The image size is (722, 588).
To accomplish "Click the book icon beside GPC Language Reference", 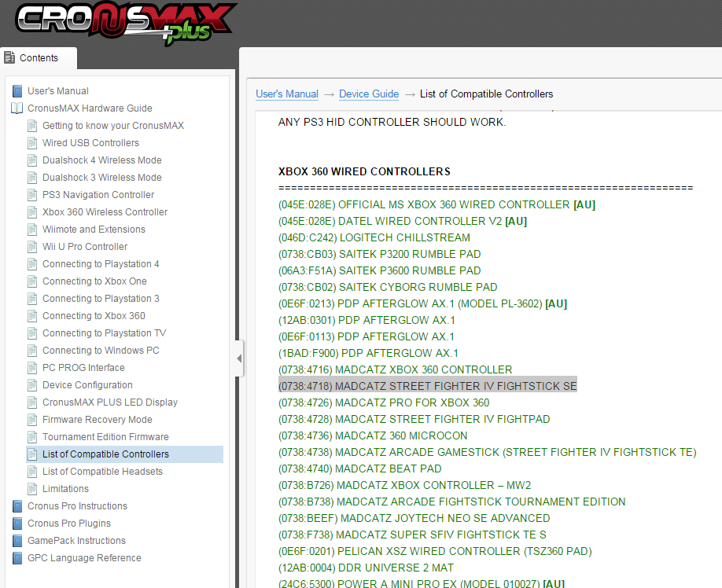I will click(x=17, y=558).
